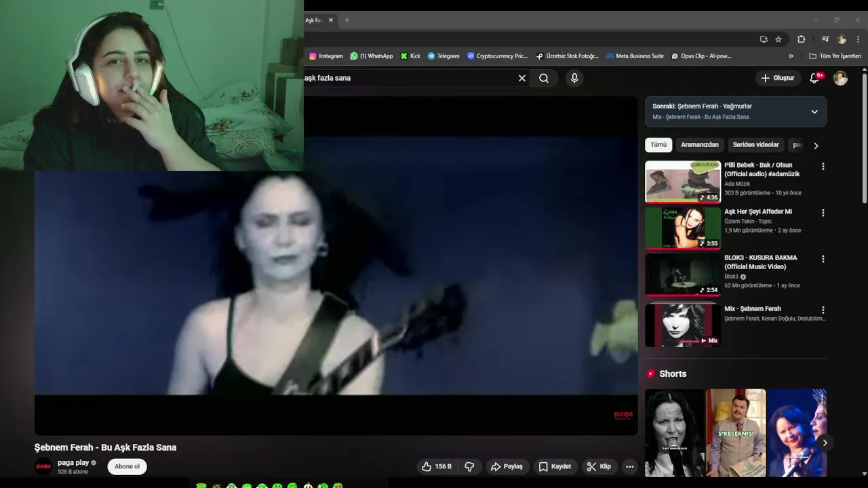Bookmark this page with the star icon
Image resolution: width=868 pixels, height=488 pixels.
coord(778,39)
